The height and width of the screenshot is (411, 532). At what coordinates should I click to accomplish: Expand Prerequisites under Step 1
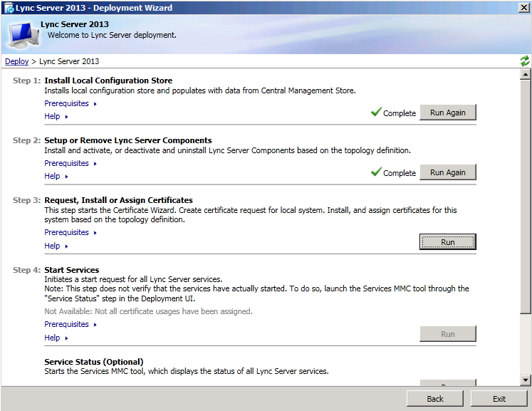coord(71,103)
